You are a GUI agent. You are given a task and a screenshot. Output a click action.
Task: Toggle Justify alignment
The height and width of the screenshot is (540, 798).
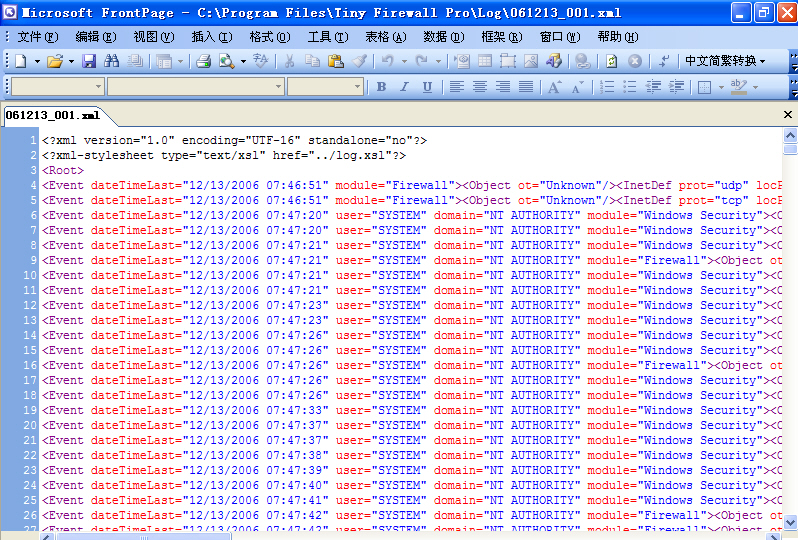pyautogui.click(x=526, y=87)
